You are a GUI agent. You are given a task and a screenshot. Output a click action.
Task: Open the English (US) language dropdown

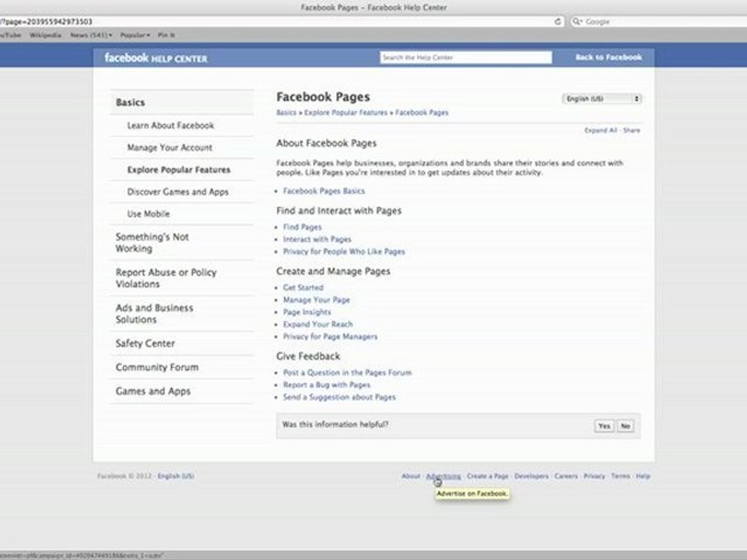pos(602,99)
